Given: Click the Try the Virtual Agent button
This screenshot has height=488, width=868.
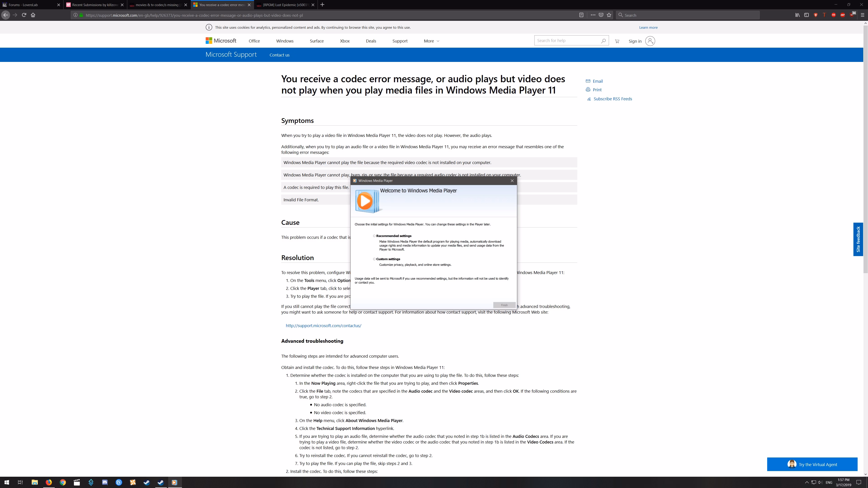Looking at the screenshot, I should click(812, 465).
